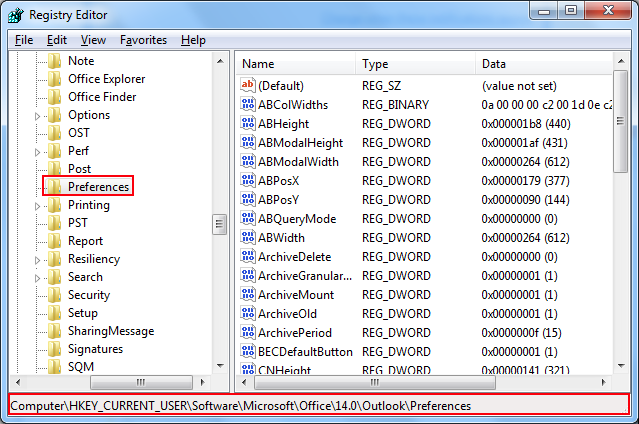This screenshot has width=639, height=424.
Task: Click the values pane scroll left arrow
Action: tap(244, 382)
